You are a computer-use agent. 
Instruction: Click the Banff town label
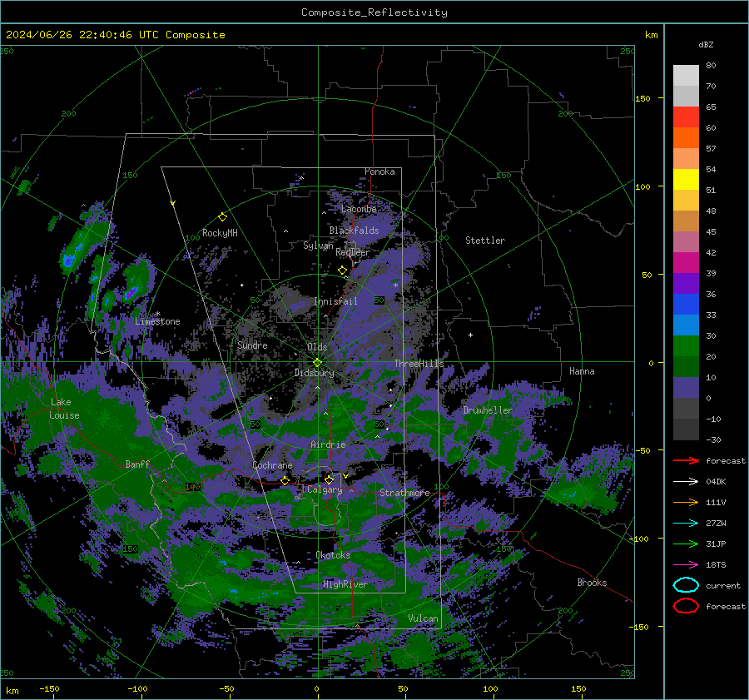pos(137,464)
